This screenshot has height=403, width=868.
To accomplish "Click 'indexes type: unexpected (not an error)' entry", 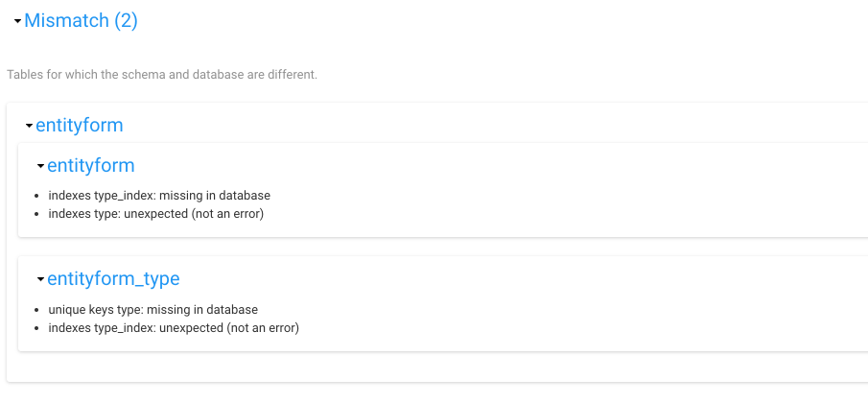I will click(x=155, y=214).
